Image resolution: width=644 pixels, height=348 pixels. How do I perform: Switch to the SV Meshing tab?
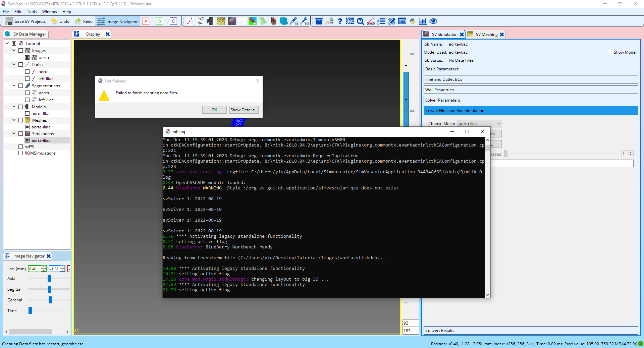pos(486,34)
